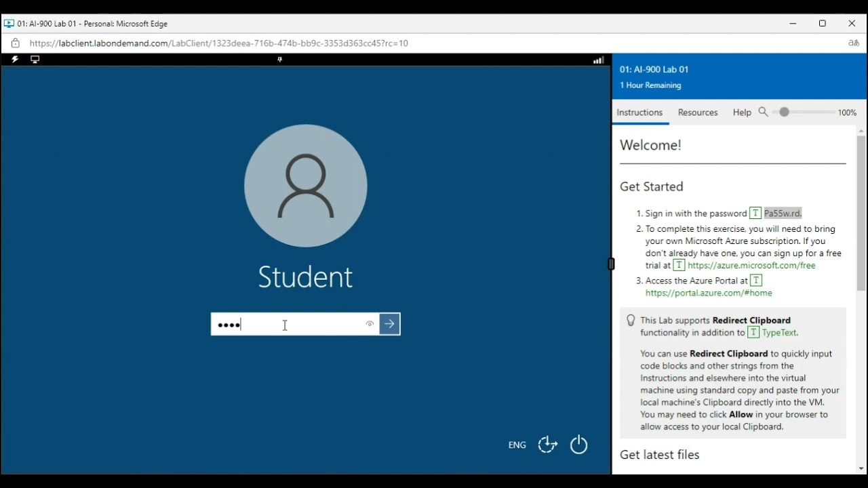Open the Ease of Access icon on login screen
Viewport: 868px width, 488px height.
click(547, 445)
